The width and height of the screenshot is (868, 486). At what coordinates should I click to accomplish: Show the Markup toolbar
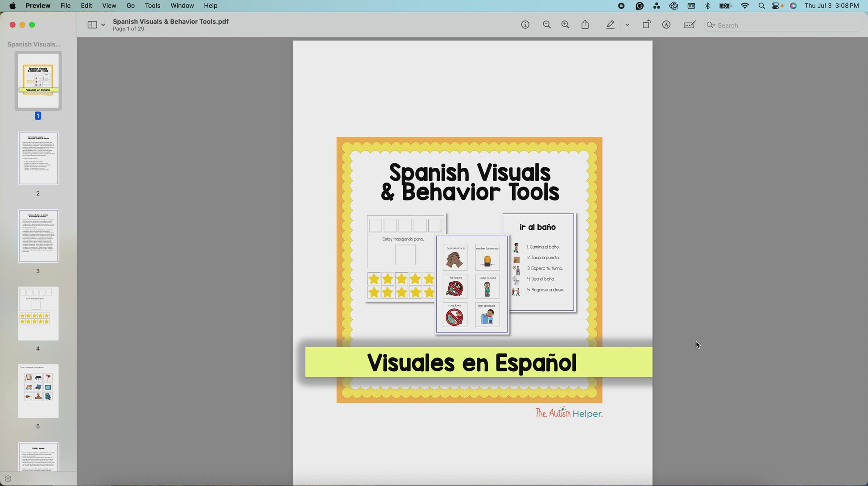666,25
